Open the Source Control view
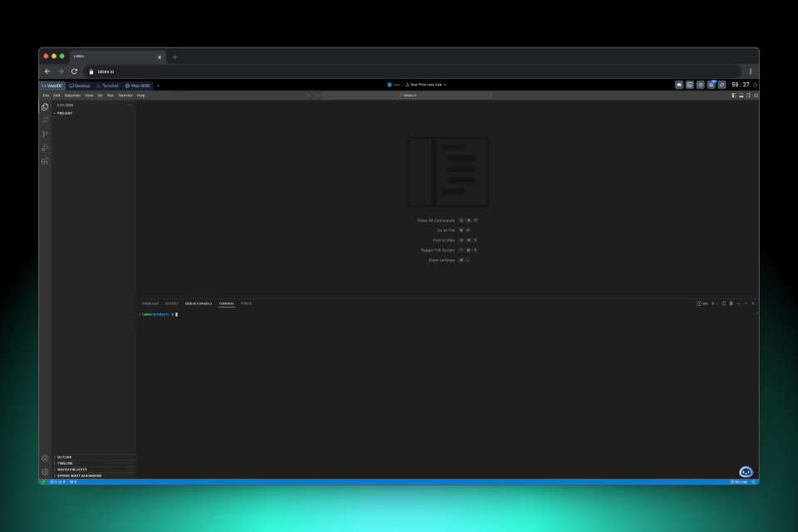 coord(45,135)
